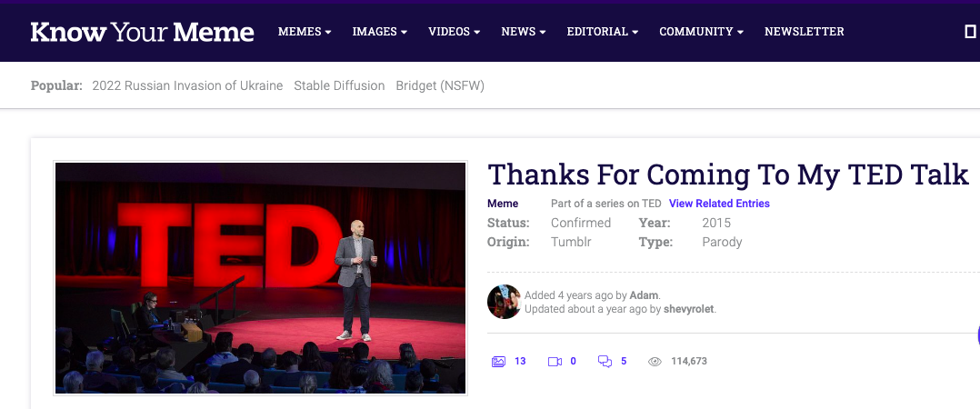The width and height of the screenshot is (980, 409).
Task: Expand the Community dropdown menu
Action: (701, 32)
